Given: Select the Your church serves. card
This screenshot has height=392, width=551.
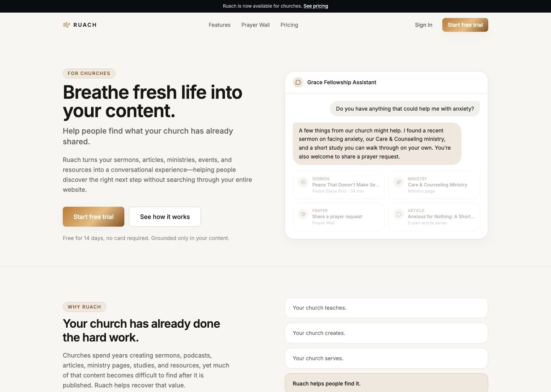Looking at the screenshot, I should point(386,358).
